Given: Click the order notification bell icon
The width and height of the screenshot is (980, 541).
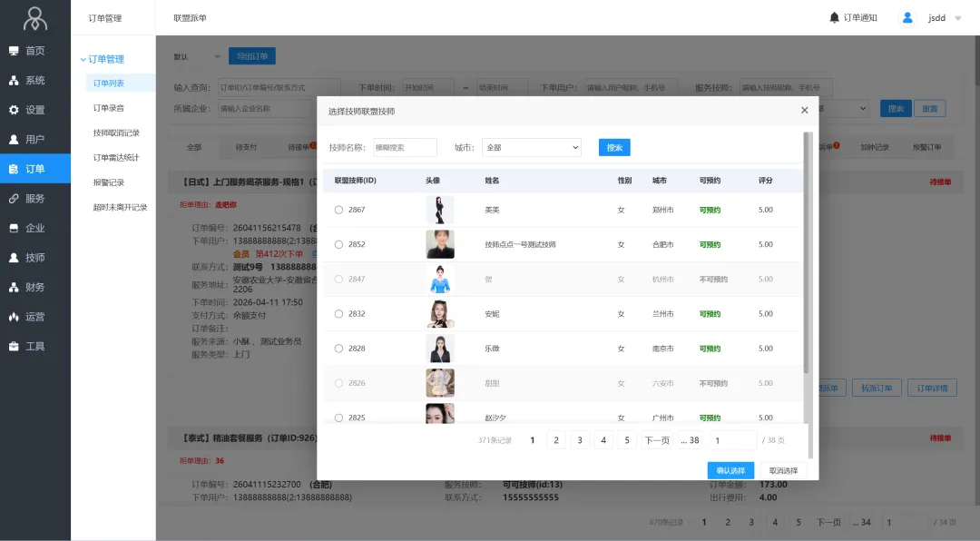Looking at the screenshot, I should pos(834,17).
